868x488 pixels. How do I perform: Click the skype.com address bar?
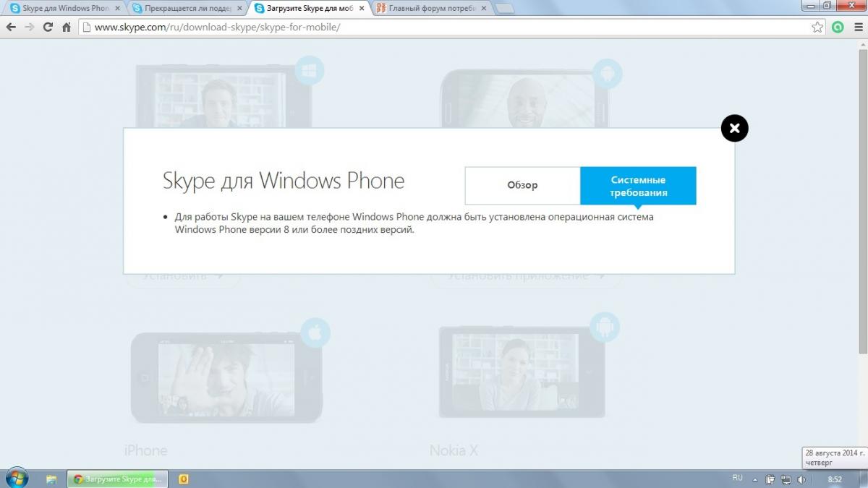click(x=434, y=27)
